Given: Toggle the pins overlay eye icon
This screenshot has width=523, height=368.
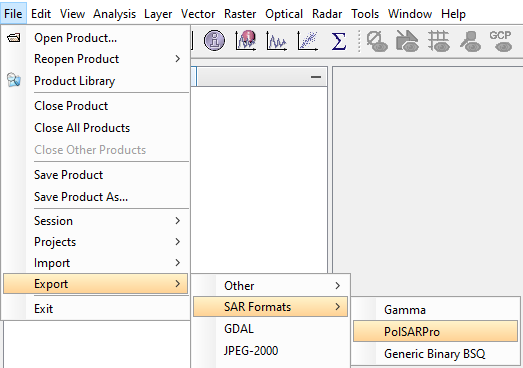Looking at the screenshot, I should point(470,41).
